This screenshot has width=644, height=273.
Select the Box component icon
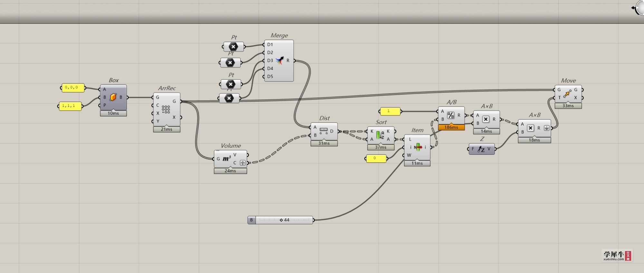113,97
